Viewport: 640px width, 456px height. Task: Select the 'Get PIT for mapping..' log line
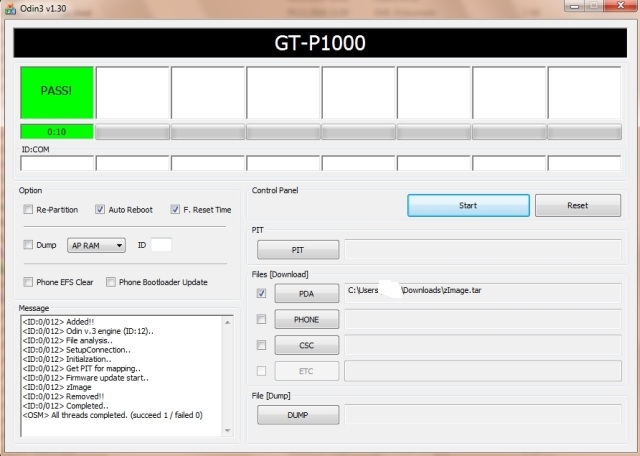click(82, 368)
